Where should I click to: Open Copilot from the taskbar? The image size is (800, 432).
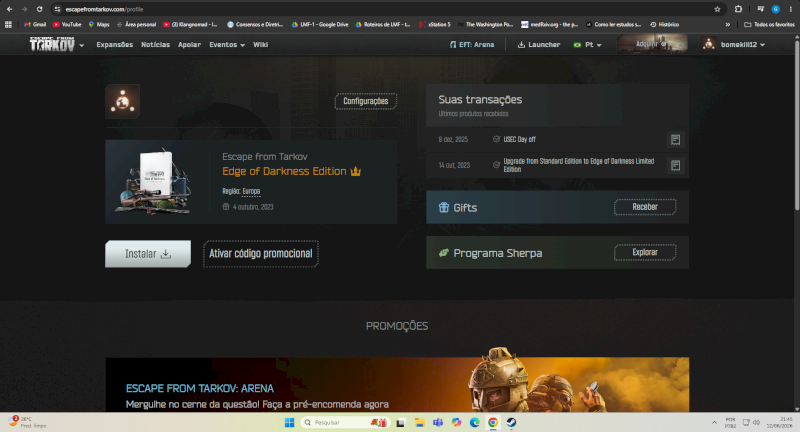point(456,422)
